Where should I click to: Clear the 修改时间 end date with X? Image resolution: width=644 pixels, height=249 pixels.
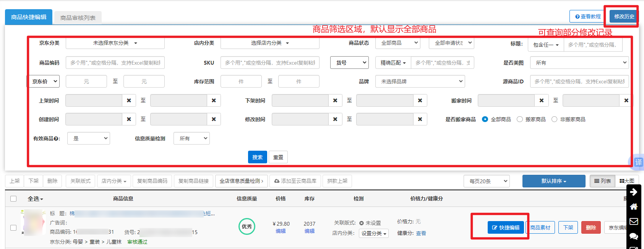click(420, 119)
